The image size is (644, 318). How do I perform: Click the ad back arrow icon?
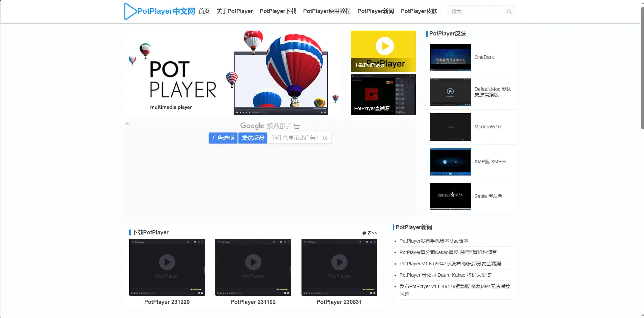(127, 124)
